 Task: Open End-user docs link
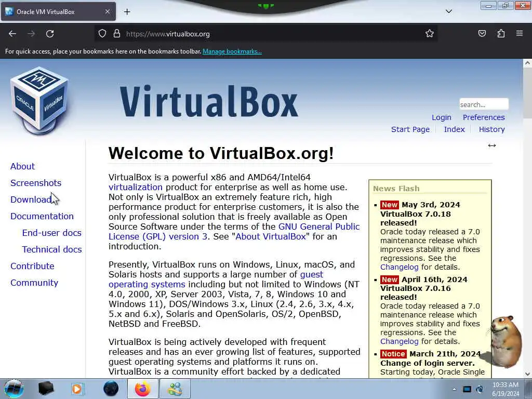[51, 233]
